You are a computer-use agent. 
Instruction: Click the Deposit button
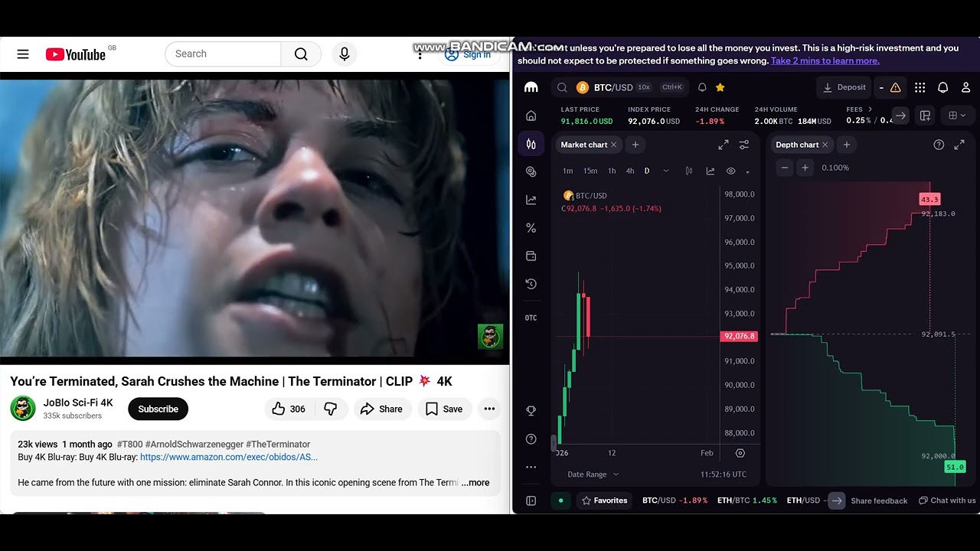coord(844,87)
